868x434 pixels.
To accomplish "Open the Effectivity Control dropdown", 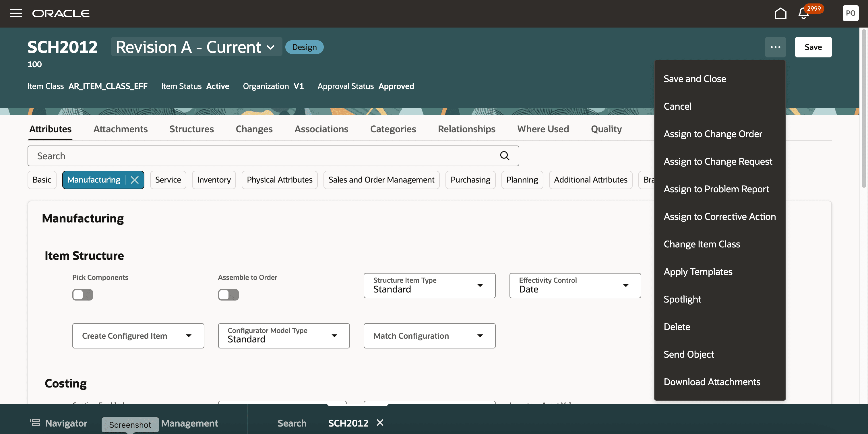I will [x=575, y=285].
